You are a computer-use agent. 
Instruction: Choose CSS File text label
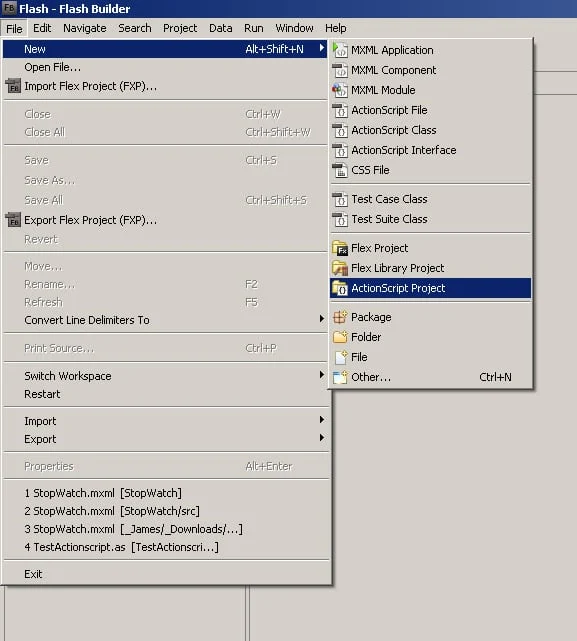pyautogui.click(x=370, y=170)
